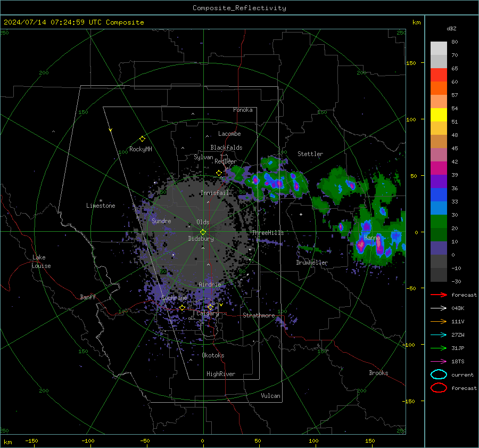Select the blue swatch between 36 and 33

point(439,195)
